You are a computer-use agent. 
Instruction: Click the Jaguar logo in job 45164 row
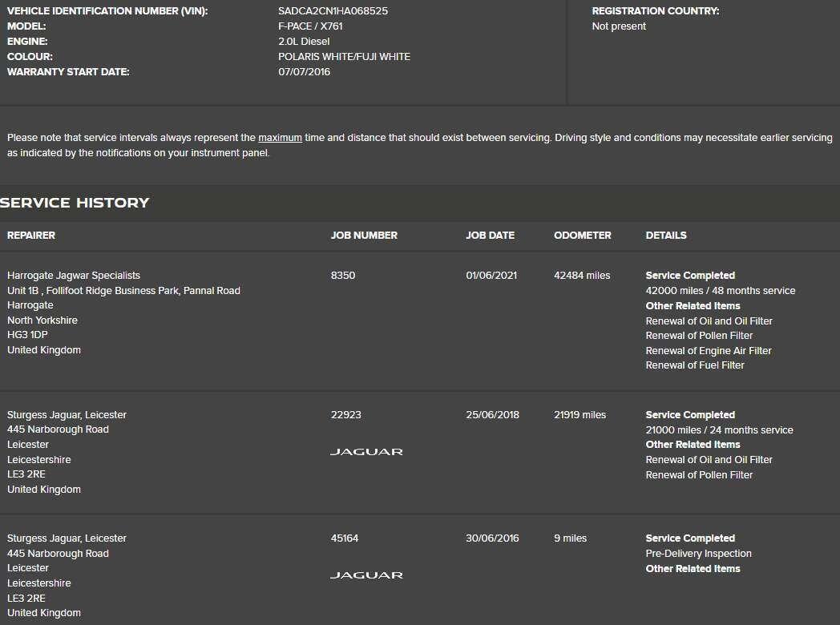[366, 575]
